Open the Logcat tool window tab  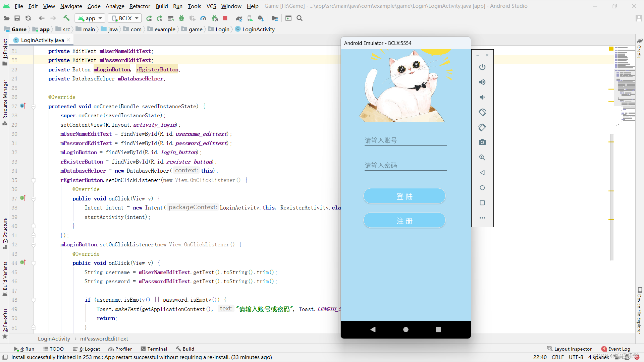tap(90, 349)
